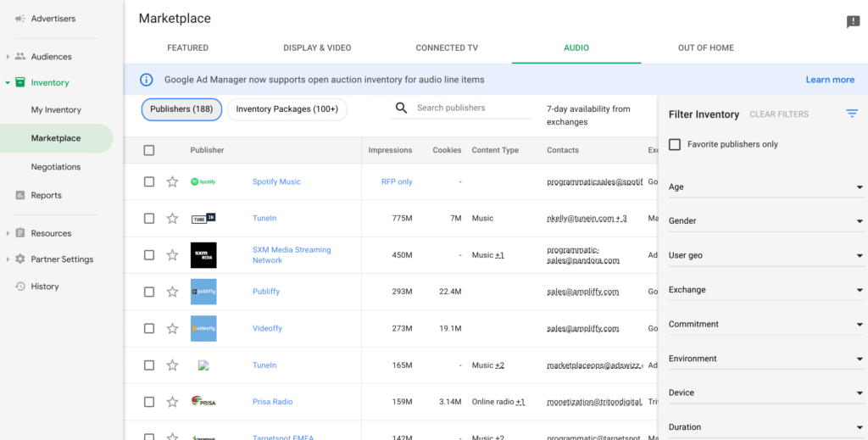Star the Prisa Radio publisher
Screen dimensions: 868x440
coord(173,402)
